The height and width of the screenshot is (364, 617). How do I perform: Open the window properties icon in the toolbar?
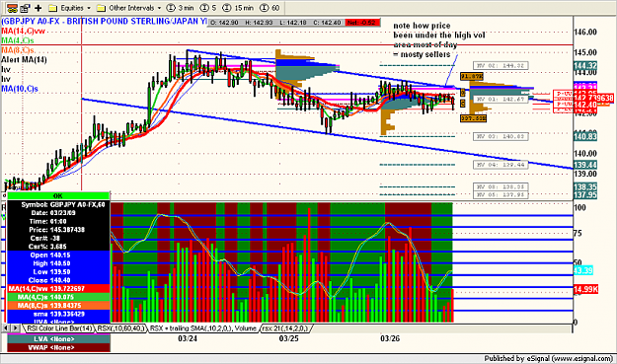[x=26, y=8]
